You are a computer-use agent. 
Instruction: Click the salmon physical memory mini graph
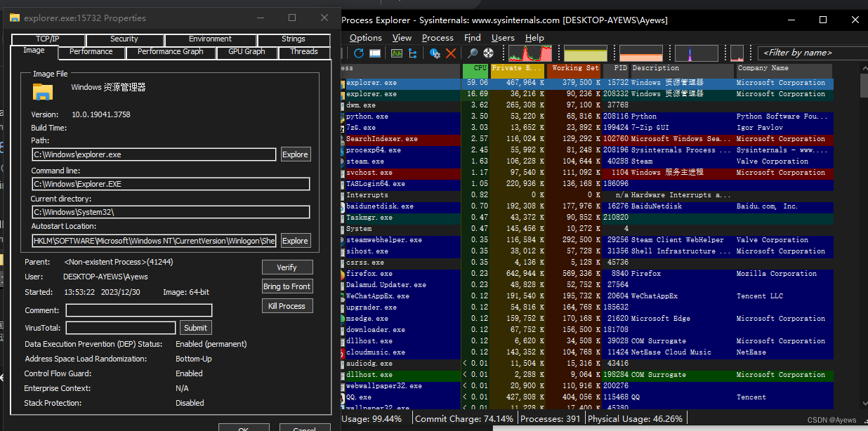[x=641, y=53]
